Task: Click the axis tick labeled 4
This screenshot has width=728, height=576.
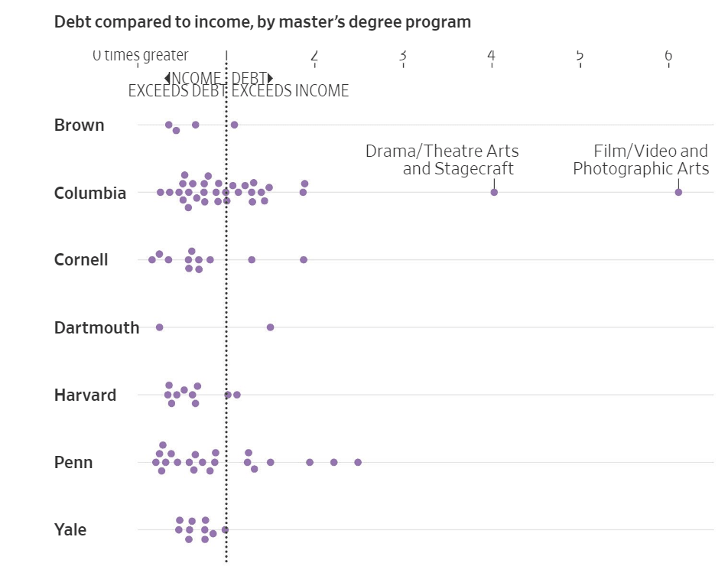Action: [x=491, y=56]
